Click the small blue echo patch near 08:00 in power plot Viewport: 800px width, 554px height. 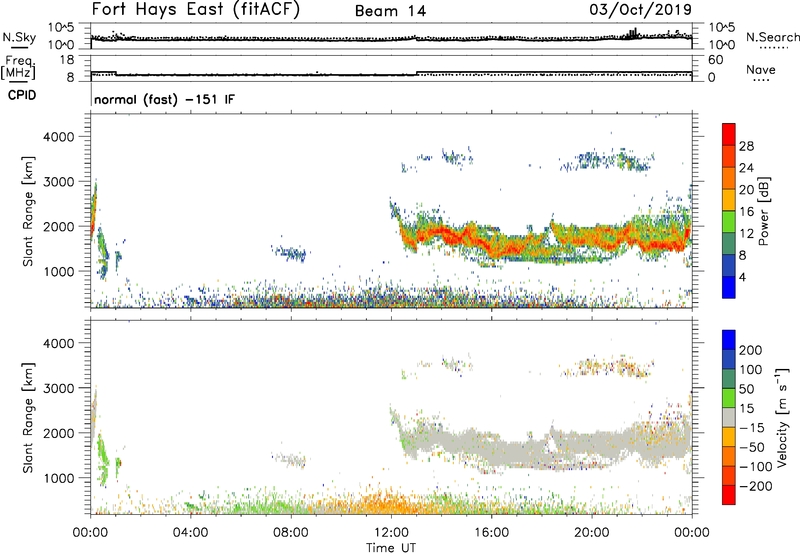coord(291,253)
